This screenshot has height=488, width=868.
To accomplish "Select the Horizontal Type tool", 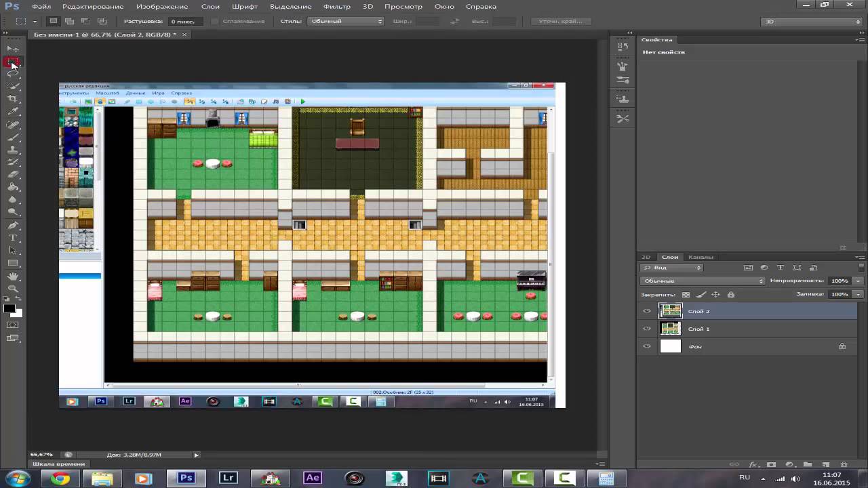I will click(13, 238).
